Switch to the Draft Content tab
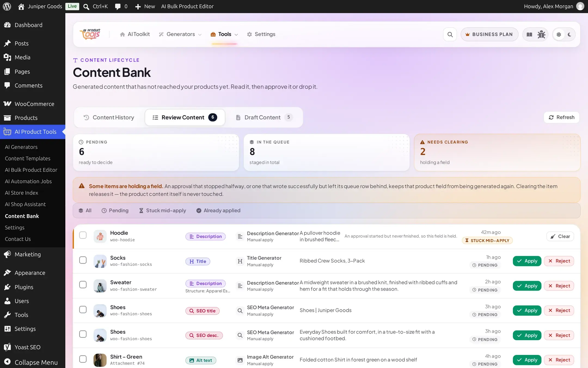 pos(264,117)
